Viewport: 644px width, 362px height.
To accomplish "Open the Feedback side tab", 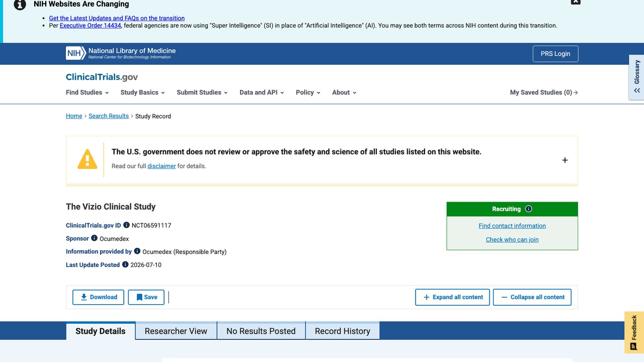I will tap(634, 332).
